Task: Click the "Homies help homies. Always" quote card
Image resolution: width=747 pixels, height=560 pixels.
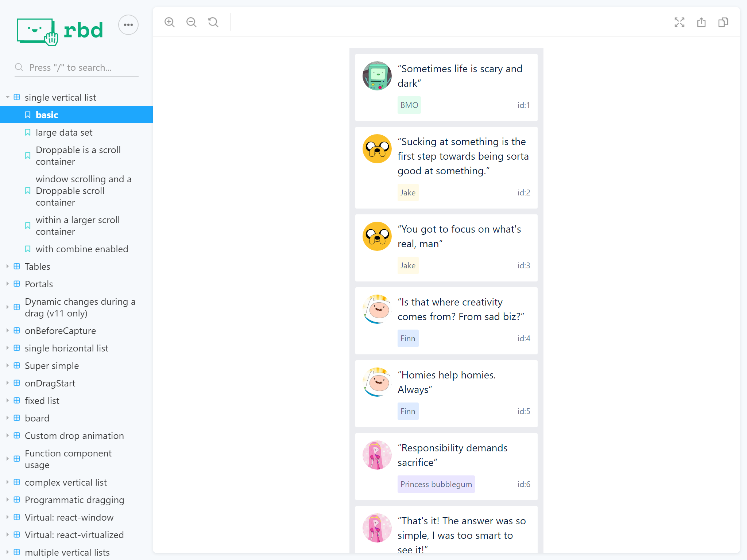Action: click(446, 394)
